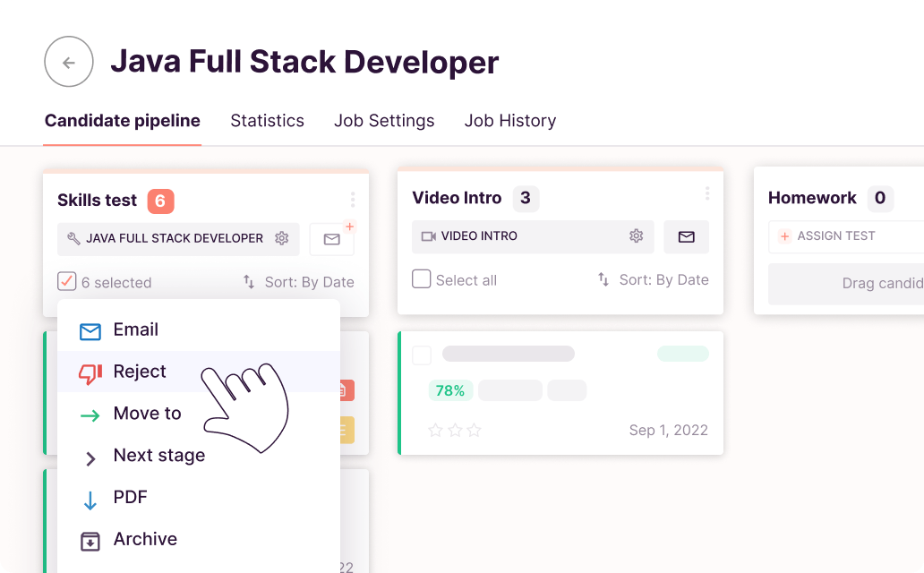Click the video camera icon in Video Intro column
The width and height of the screenshot is (924, 573).
(428, 235)
